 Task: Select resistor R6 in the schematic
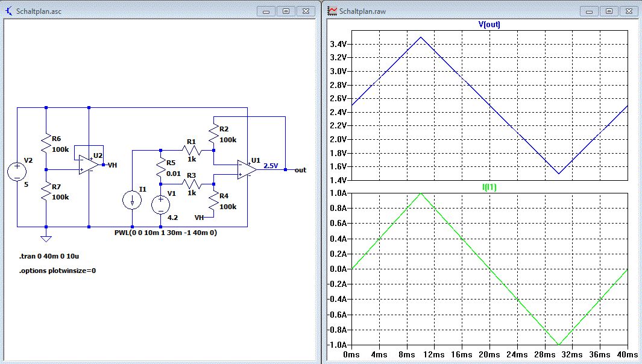coord(46,143)
